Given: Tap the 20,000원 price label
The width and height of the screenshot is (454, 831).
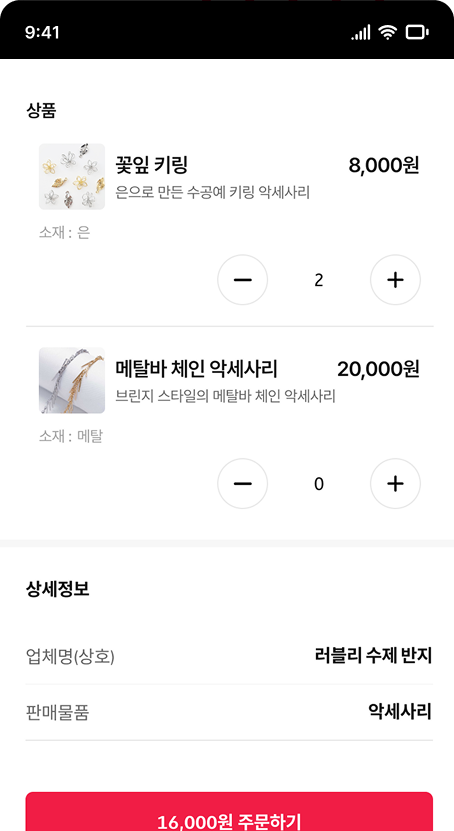Looking at the screenshot, I should [x=378, y=369].
